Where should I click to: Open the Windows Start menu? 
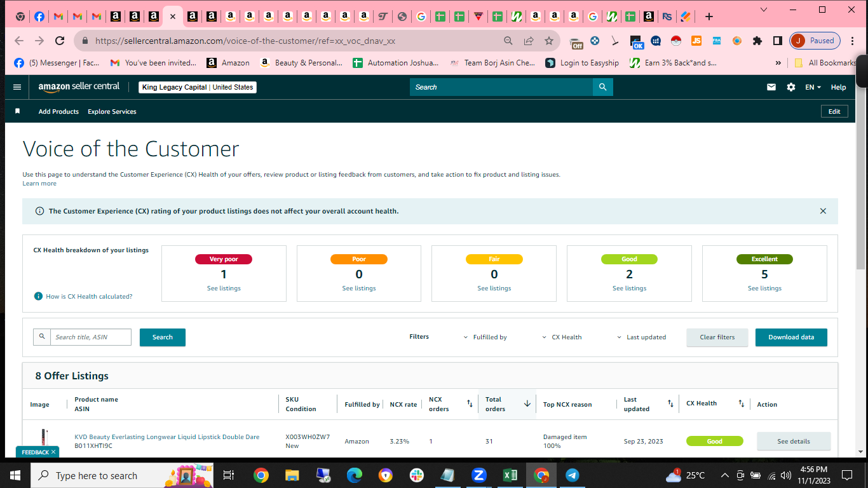click(15, 475)
